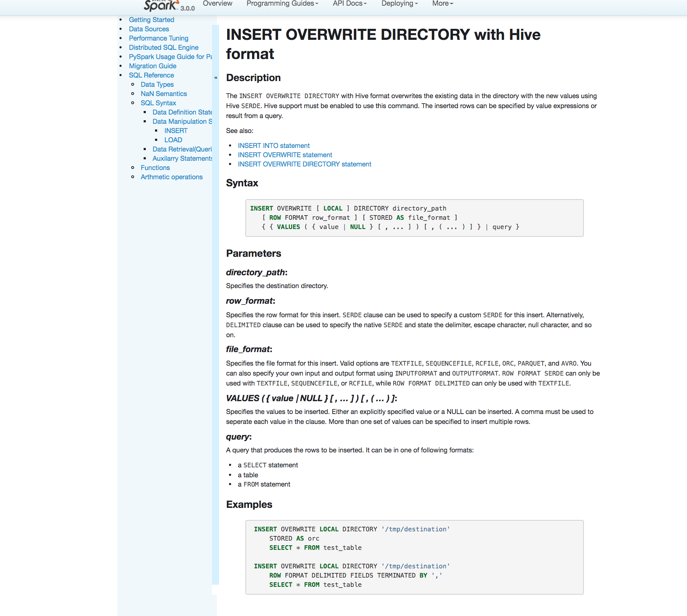Expand the More dropdown menu
Image resolution: width=687 pixels, height=616 pixels.
(x=442, y=4)
